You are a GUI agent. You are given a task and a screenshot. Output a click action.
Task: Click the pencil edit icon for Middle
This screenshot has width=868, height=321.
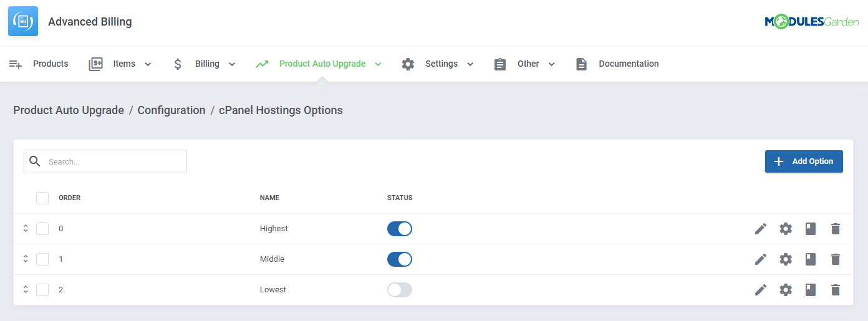[760, 259]
